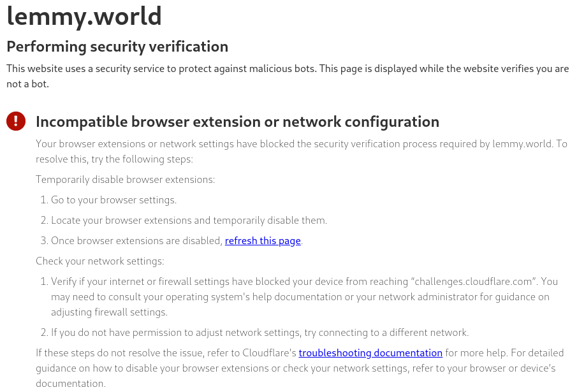Open the "refresh this page" link

[x=263, y=240]
